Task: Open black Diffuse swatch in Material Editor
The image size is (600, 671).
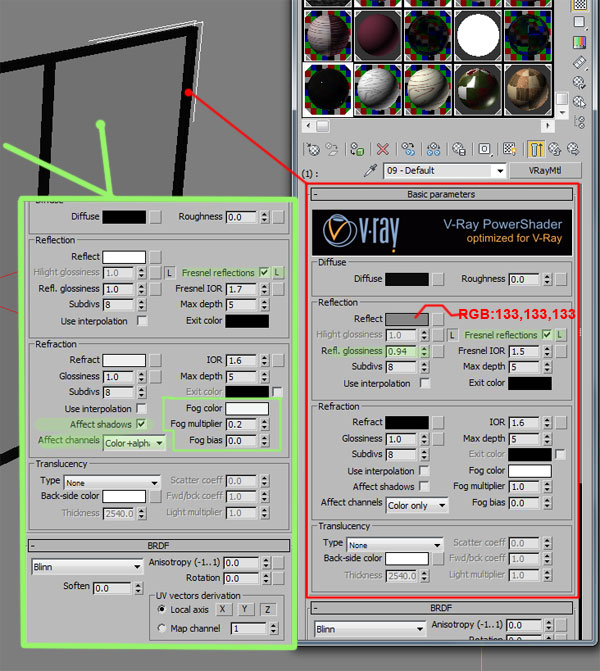Action: click(x=407, y=279)
